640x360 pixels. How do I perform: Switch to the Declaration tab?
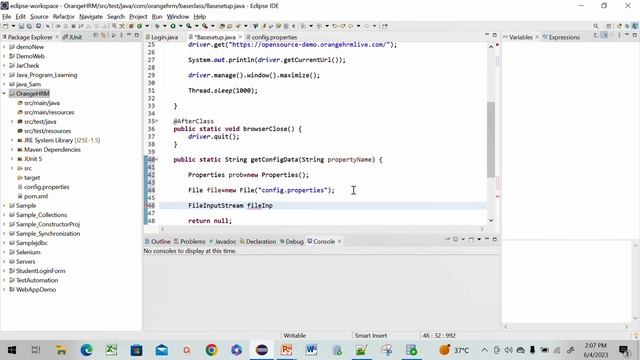(258, 242)
